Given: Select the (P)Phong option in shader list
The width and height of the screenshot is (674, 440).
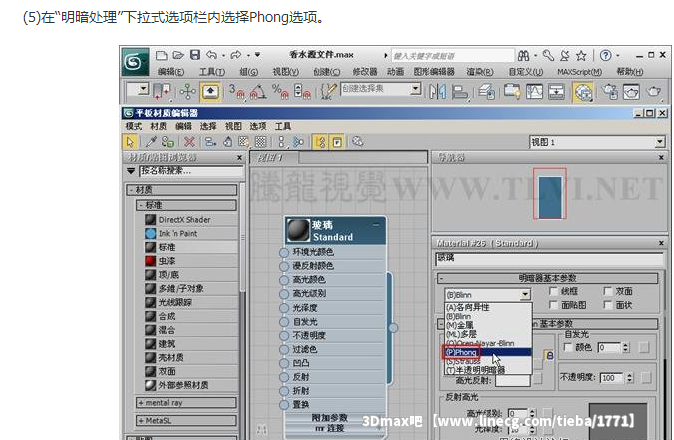Looking at the screenshot, I should click(x=488, y=352).
